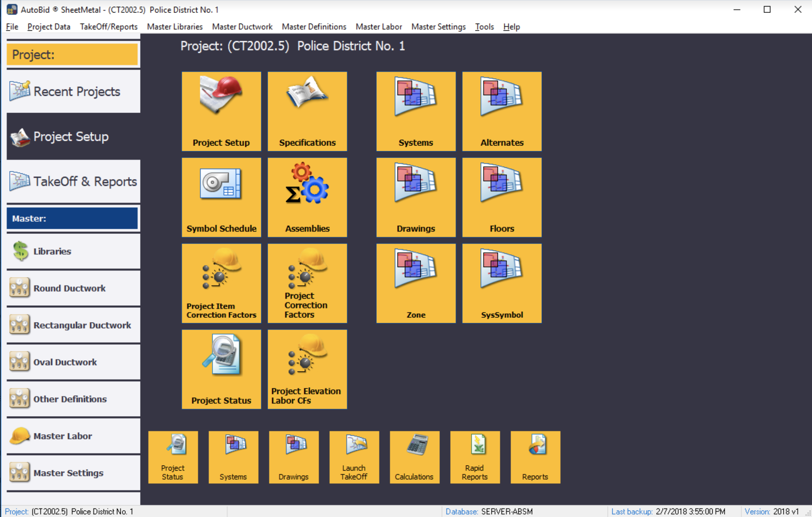Open Rapid Reports in bottom toolbar

[x=475, y=457]
